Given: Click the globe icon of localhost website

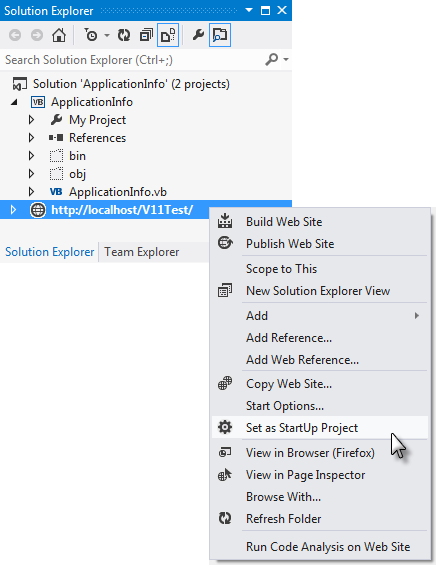Looking at the screenshot, I should (38, 210).
